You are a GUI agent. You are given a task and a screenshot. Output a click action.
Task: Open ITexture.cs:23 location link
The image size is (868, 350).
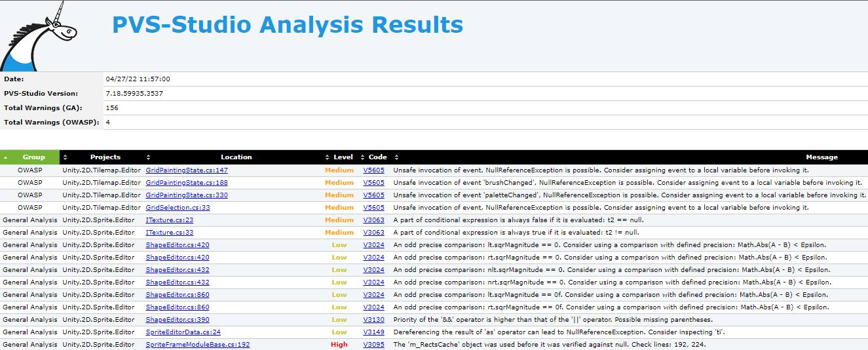[169, 220]
